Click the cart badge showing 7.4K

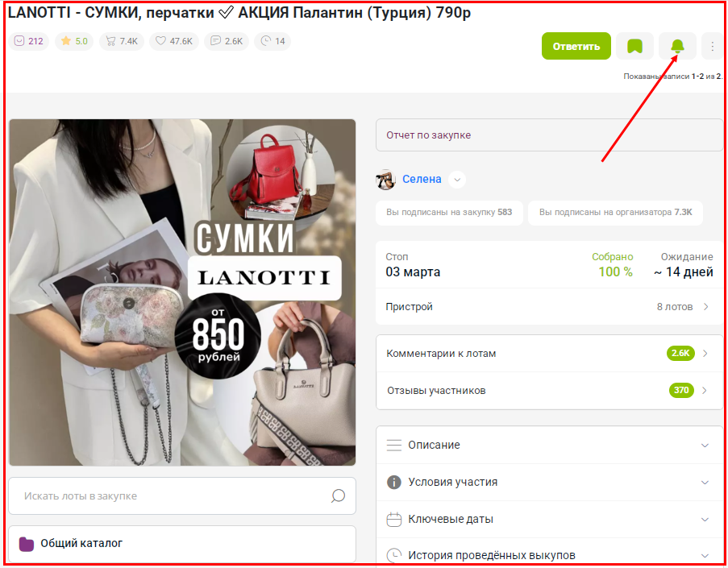[x=122, y=41]
